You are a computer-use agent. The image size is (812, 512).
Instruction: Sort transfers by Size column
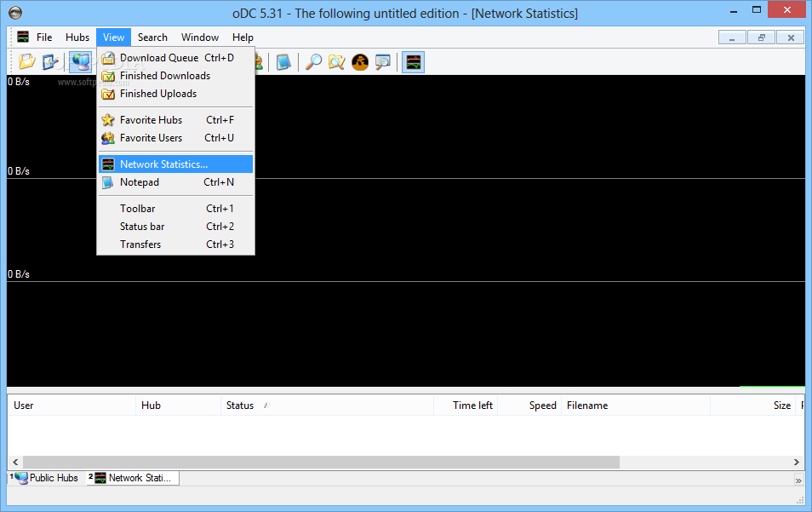point(754,406)
